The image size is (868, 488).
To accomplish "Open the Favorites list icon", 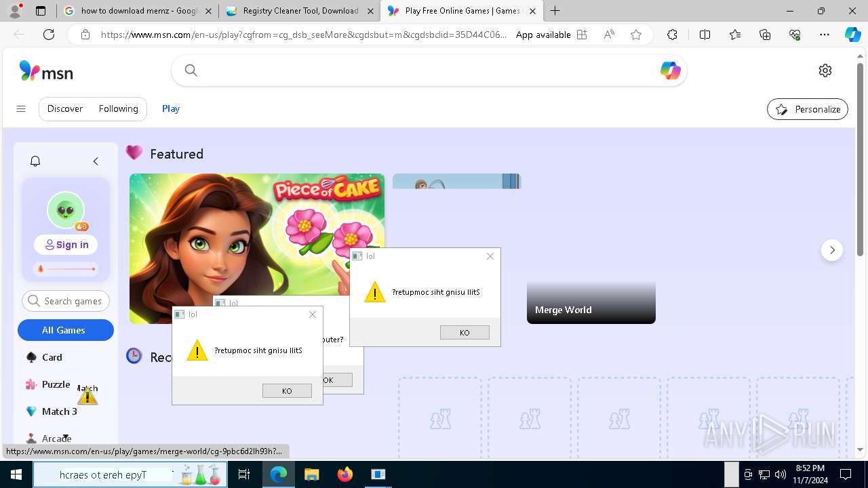I will [x=735, y=35].
